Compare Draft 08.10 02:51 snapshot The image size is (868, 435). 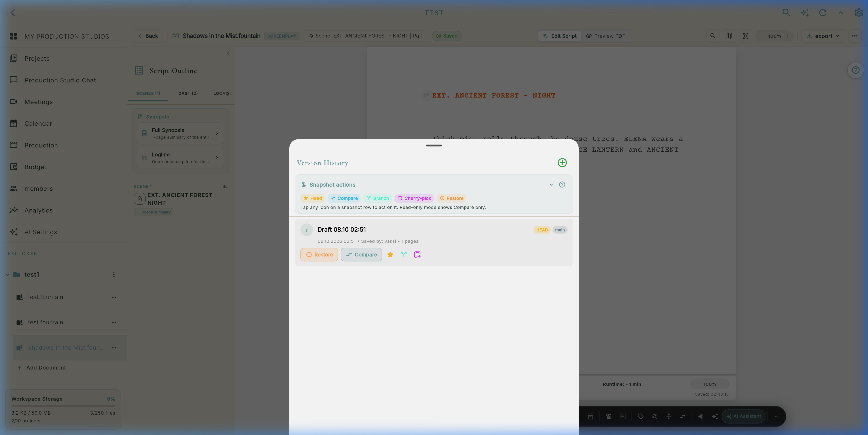361,255
